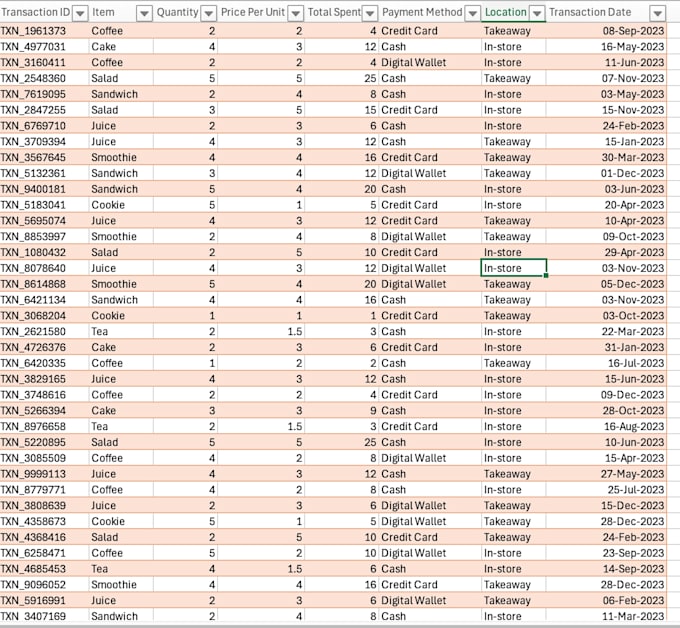Select Tea item in row TXN_8976658
The height and width of the screenshot is (628, 680).
coord(121,426)
